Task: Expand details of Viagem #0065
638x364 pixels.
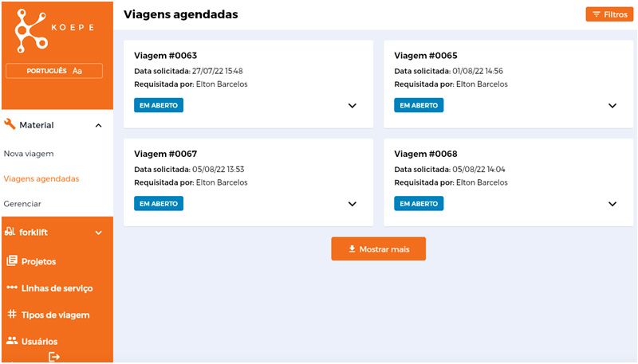Action: (612, 106)
